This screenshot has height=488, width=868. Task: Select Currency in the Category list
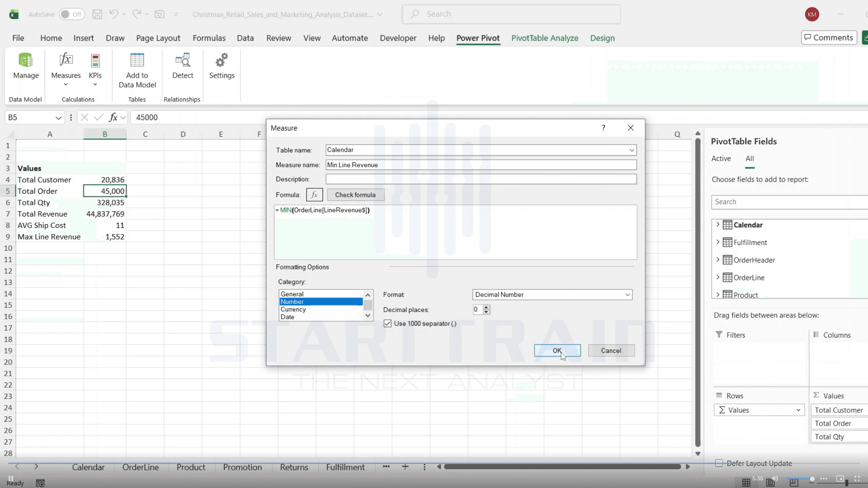pos(293,309)
